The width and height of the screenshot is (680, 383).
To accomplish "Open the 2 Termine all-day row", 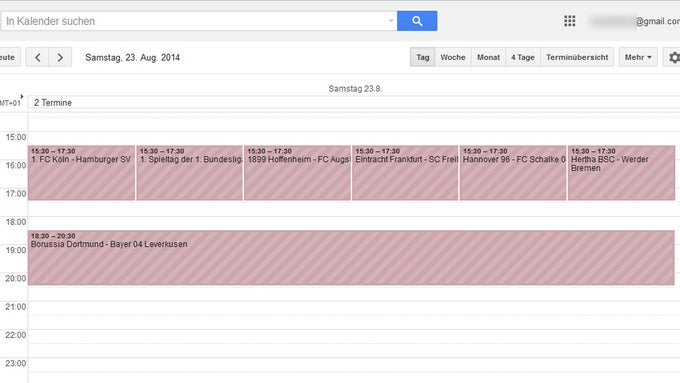I will [x=353, y=103].
